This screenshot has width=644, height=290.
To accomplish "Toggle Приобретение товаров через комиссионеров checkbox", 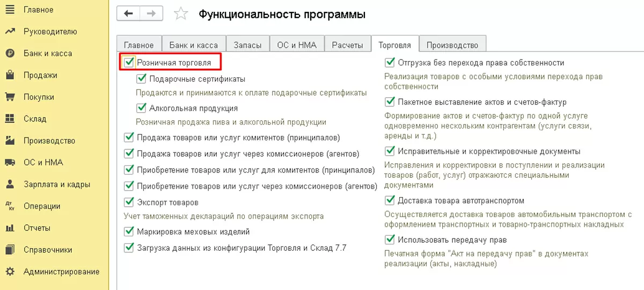I will pos(129,186).
